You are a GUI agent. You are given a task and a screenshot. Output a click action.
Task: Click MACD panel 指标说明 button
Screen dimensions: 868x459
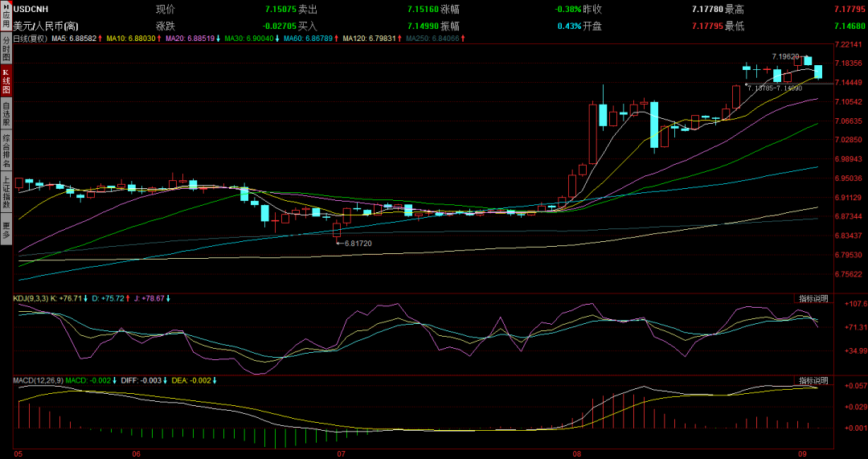(x=813, y=380)
